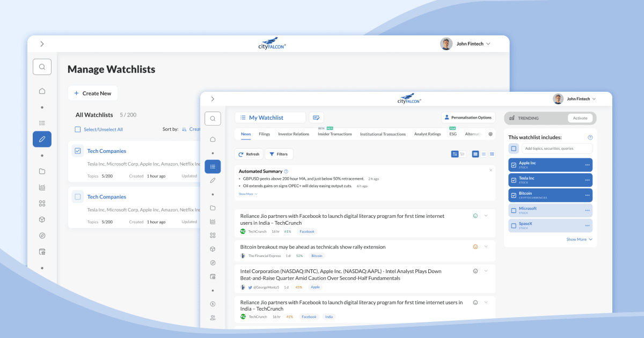Switch to card list view icon

[475, 154]
